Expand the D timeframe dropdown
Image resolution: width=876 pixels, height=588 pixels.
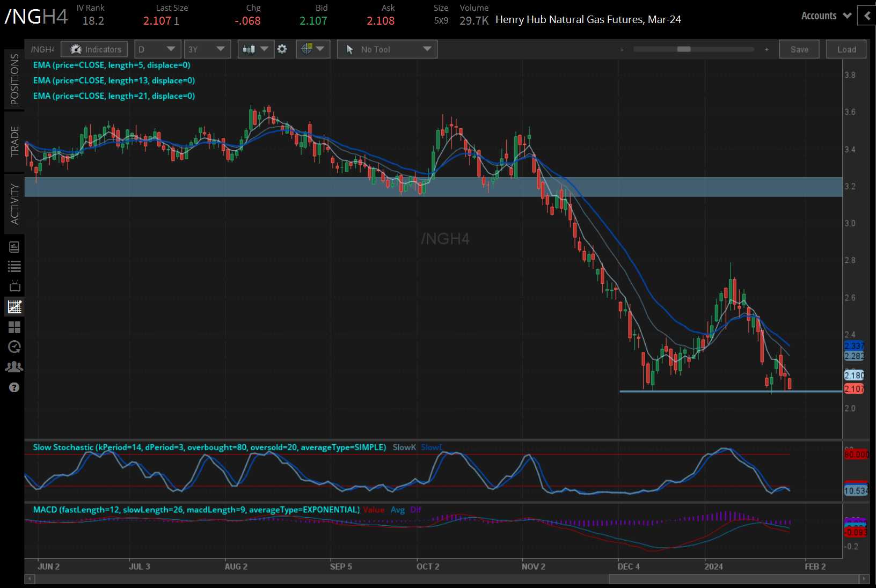(x=157, y=49)
